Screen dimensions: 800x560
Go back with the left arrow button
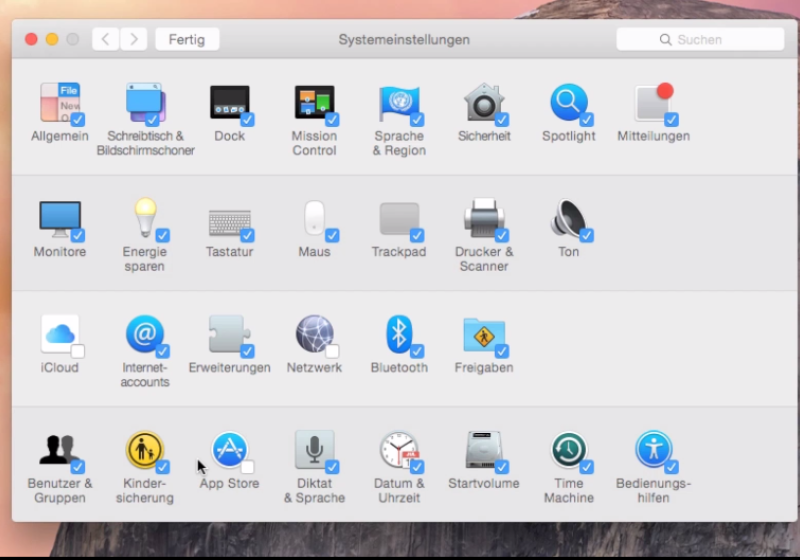point(106,39)
